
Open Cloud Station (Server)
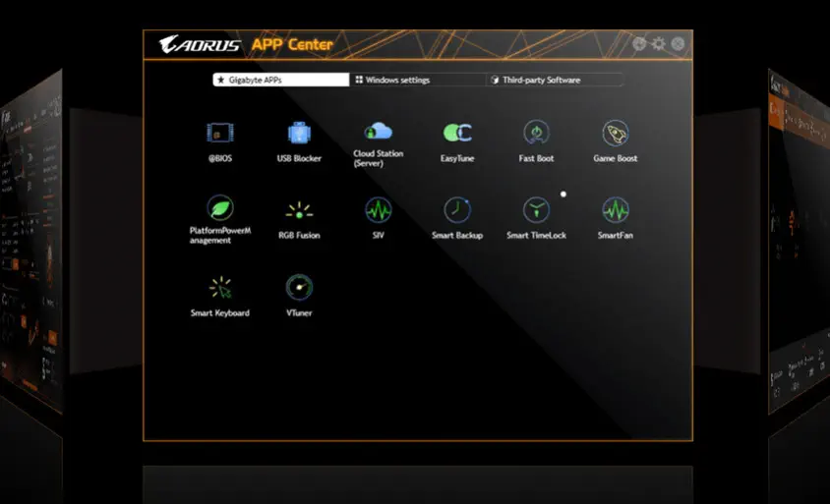coord(378,133)
